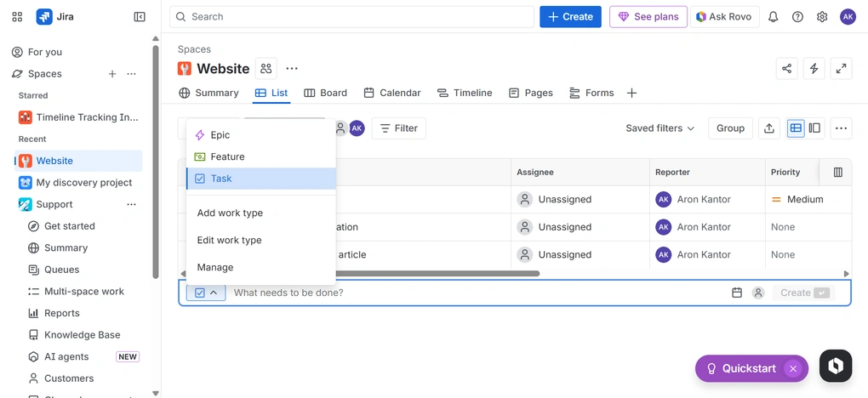The height and width of the screenshot is (398, 868).
Task: Open the Filter button
Action: pos(398,128)
